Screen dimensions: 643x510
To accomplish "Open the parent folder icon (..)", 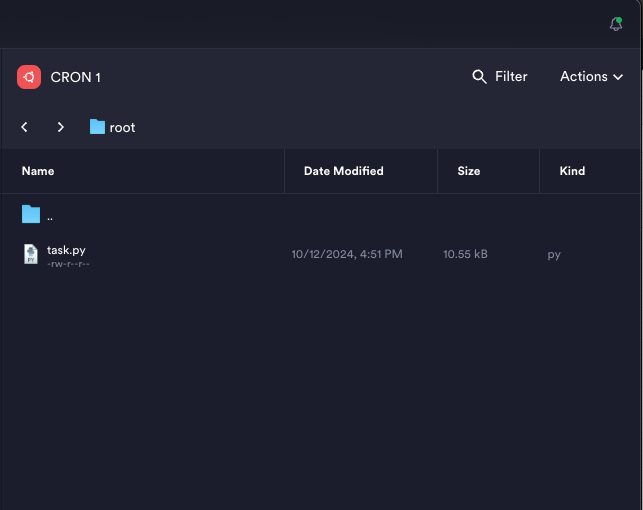I will click(x=31, y=214).
